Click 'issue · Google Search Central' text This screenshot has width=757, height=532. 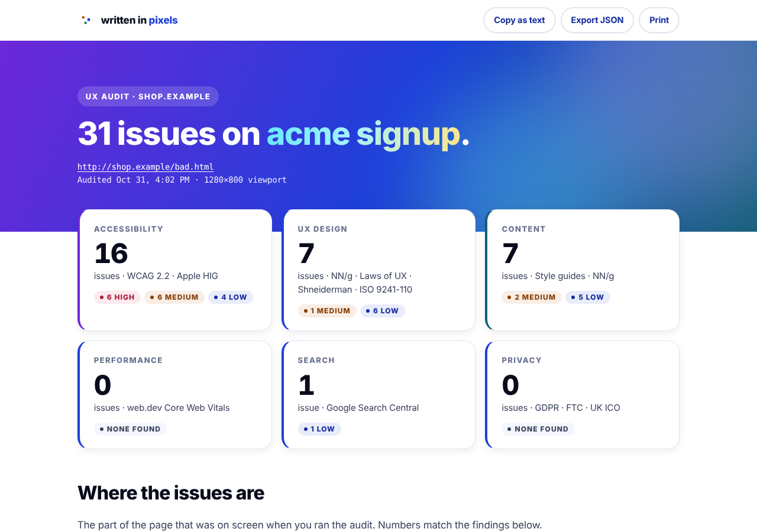click(358, 408)
